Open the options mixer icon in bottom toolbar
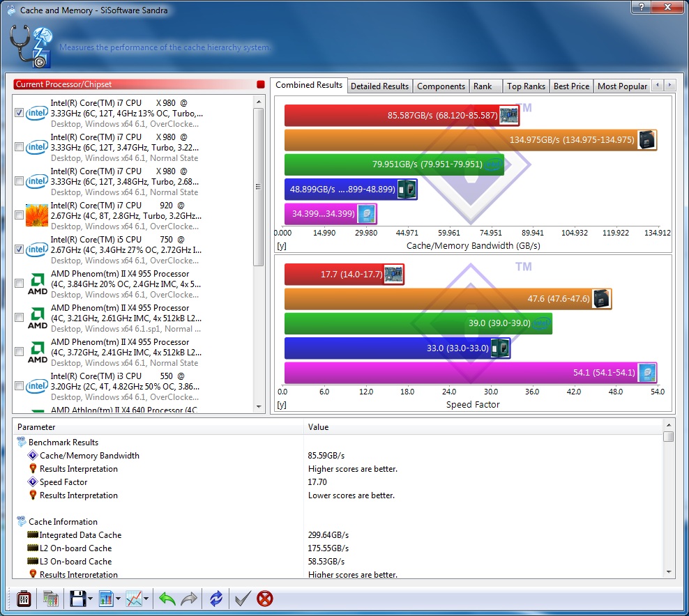Viewport: 689px width, 616px height. point(24,599)
